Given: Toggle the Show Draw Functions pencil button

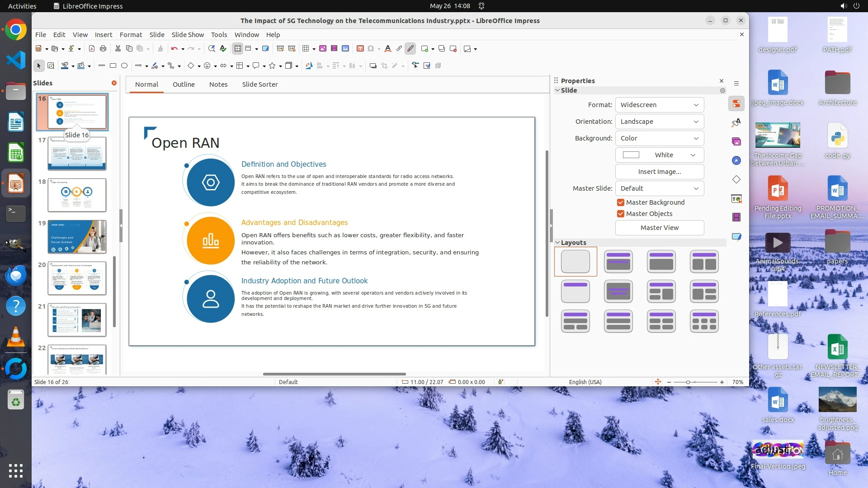Looking at the screenshot, I should 410,49.
